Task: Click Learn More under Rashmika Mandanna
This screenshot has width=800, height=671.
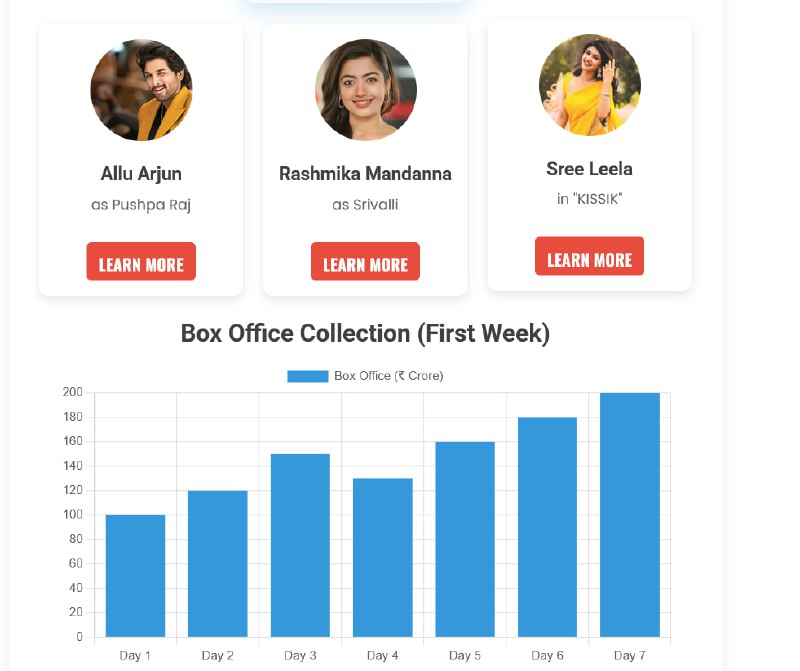Action: [365, 261]
